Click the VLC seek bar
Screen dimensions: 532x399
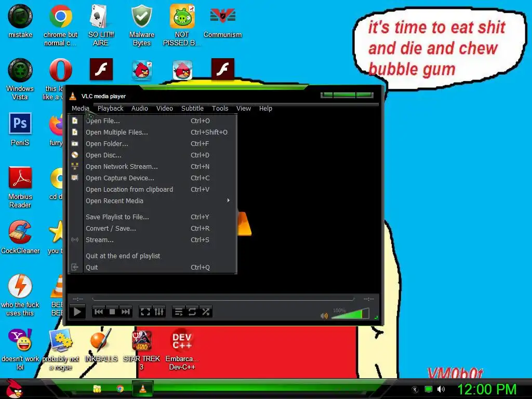223,299
